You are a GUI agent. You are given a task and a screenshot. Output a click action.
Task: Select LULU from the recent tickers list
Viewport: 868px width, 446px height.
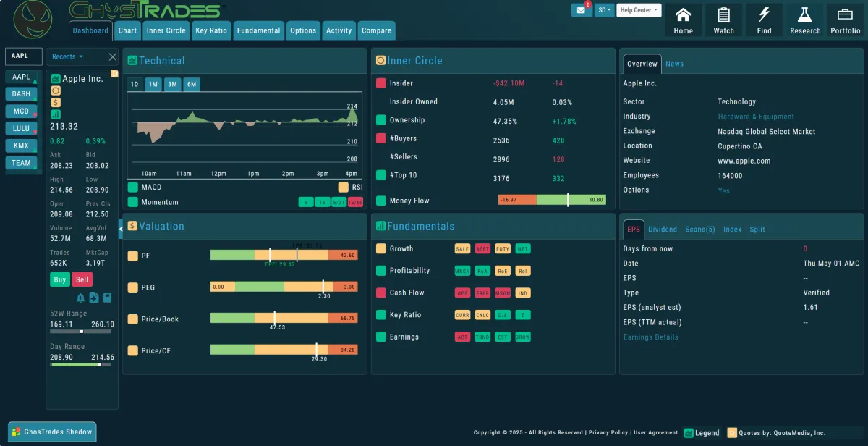tap(21, 129)
